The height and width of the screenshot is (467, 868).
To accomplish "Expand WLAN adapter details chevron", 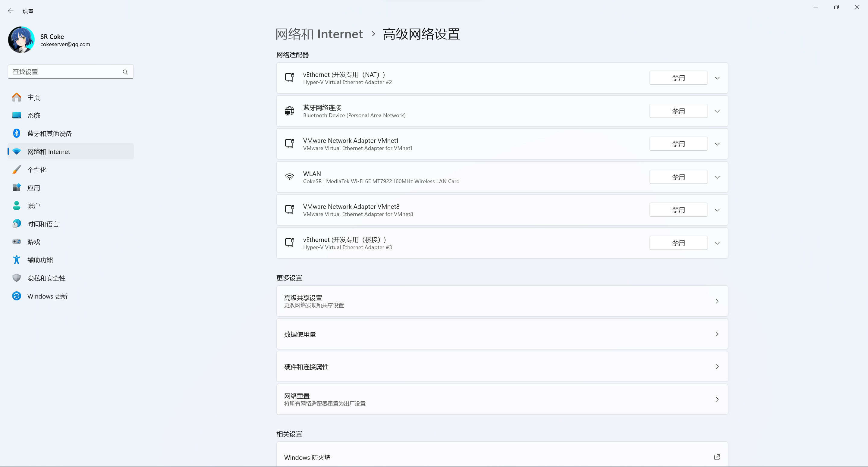I will tap(717, 177).
